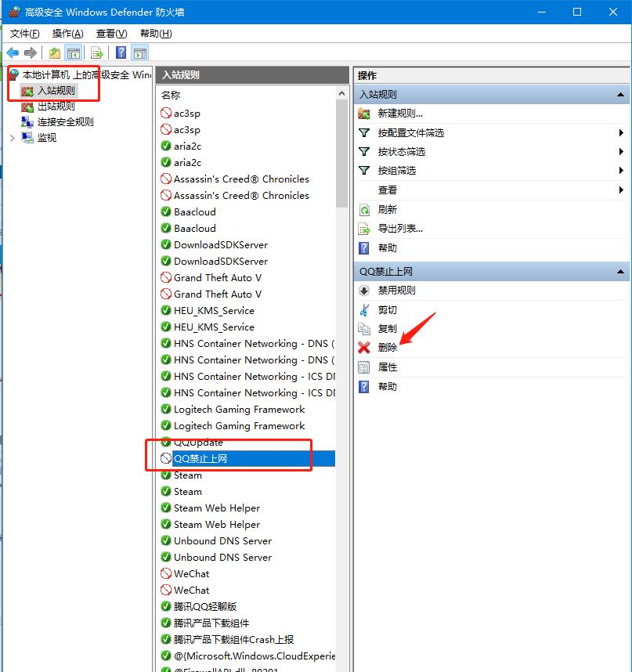Click the blue Help toolbar icon
This screenshot has height=672, width=632.
(121, 53)
